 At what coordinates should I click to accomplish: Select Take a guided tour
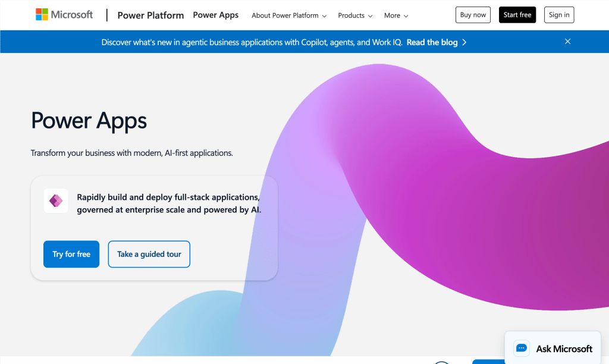(x=149, y=254)
